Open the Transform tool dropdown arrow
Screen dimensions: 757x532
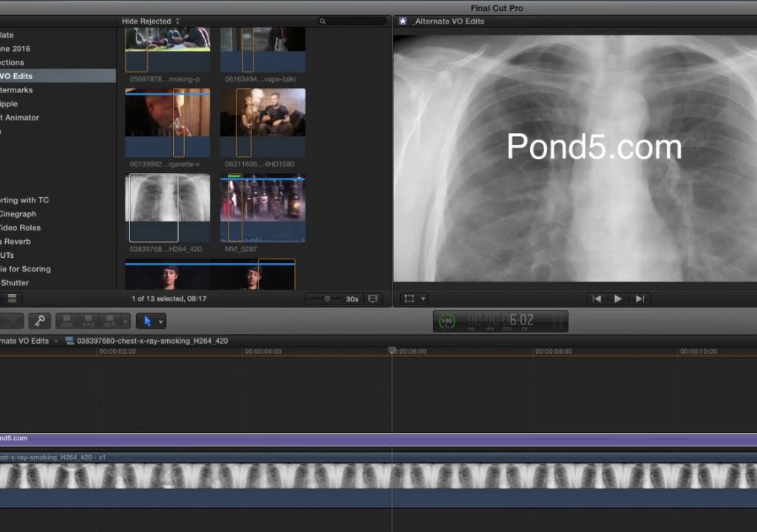(x=423, y=299)
